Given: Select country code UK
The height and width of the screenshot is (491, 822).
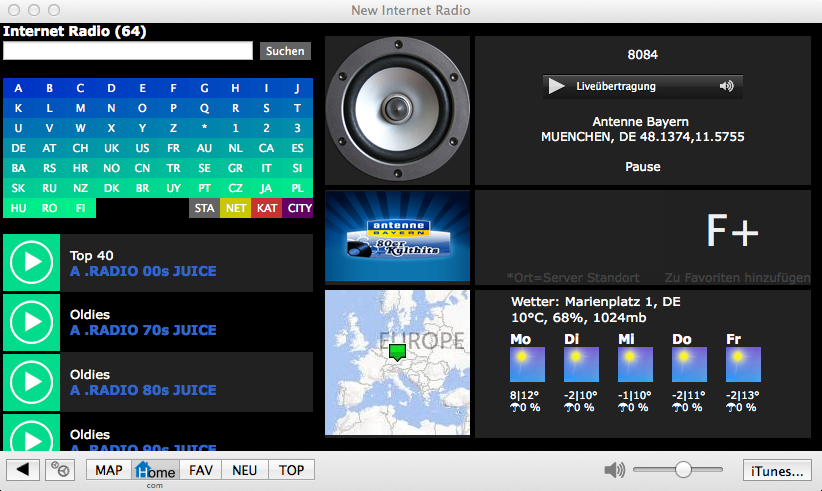Looking at the screenshot, I should (x=111, y=148).
